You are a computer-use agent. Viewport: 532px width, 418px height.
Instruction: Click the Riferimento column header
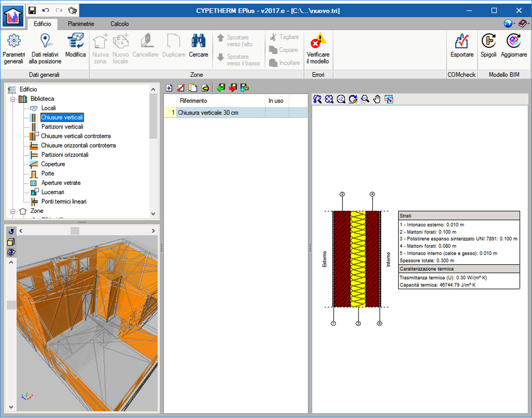220,101
